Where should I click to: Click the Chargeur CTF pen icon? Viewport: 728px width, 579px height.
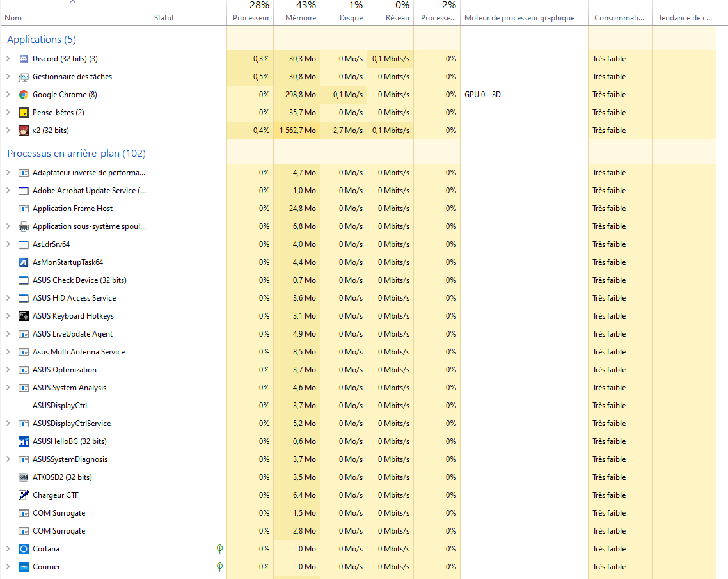tap(24, 495)
